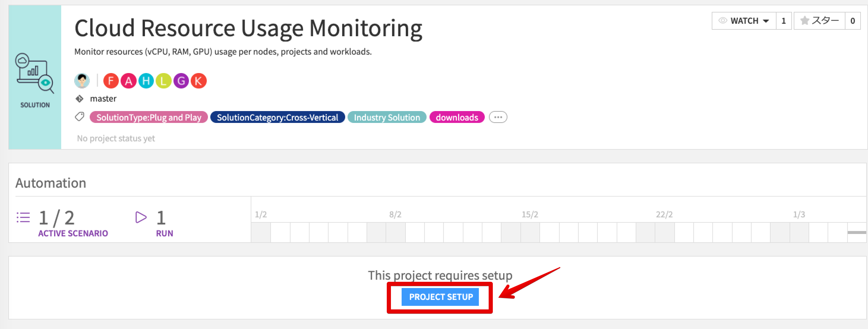
Task: Select contributor badge K
Action: tap(198, 80)
